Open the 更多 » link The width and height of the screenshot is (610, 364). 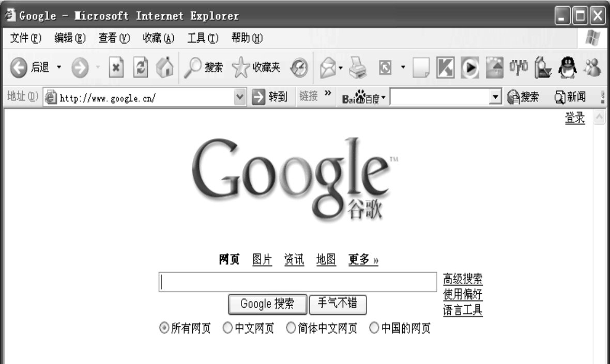click(363, 259)
